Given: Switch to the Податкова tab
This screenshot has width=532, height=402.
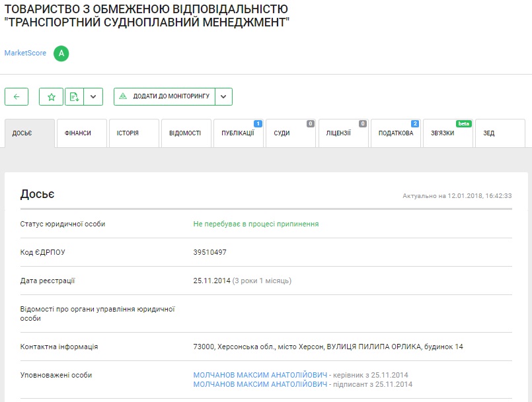Looking at the screenshot, I should click(x=395, y=133).
